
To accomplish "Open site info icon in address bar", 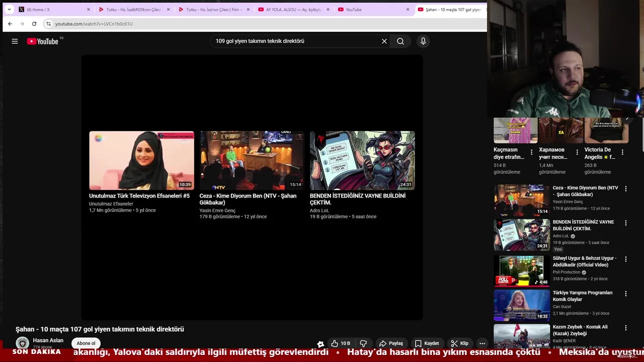I will tap(48, 24).
